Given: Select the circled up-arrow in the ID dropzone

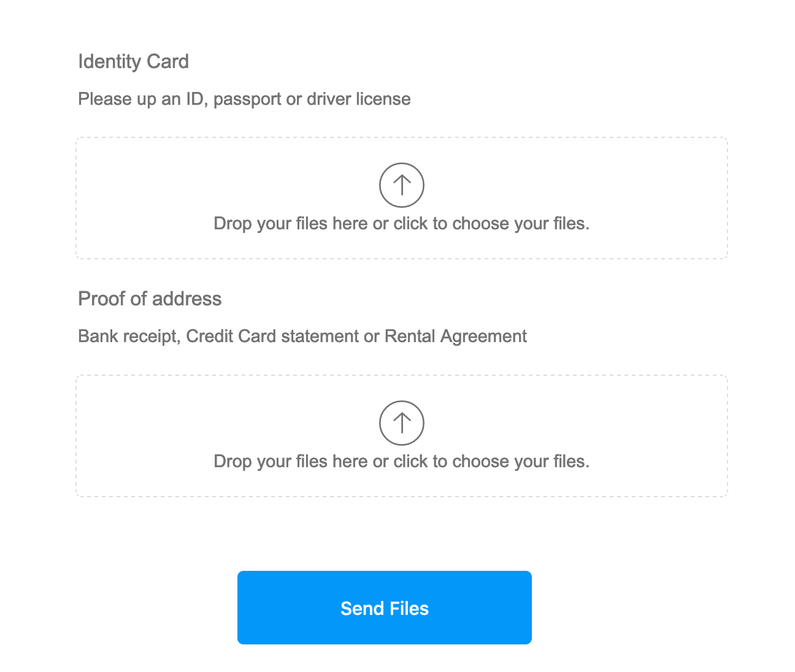Looking at the screenshot, I should 402,185.
